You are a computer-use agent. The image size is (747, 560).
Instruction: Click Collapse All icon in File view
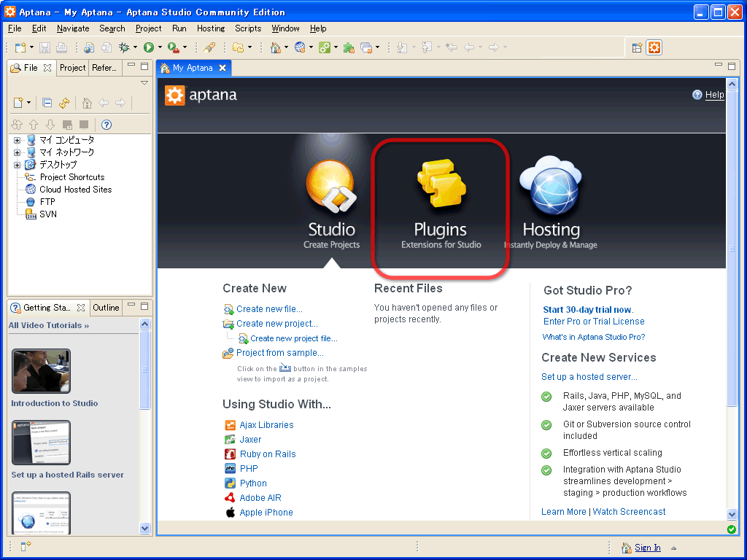tap(47, 102)
